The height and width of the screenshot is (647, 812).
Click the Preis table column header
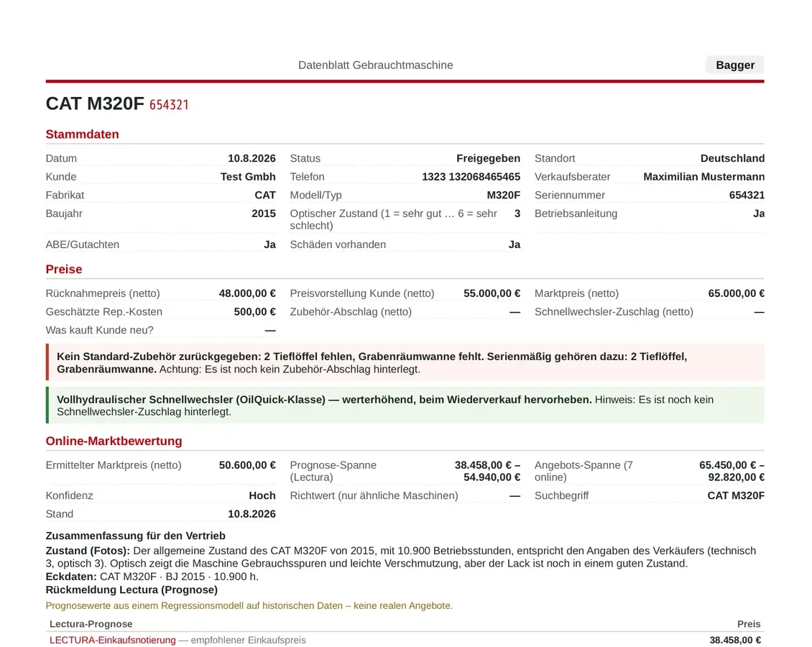749,624
